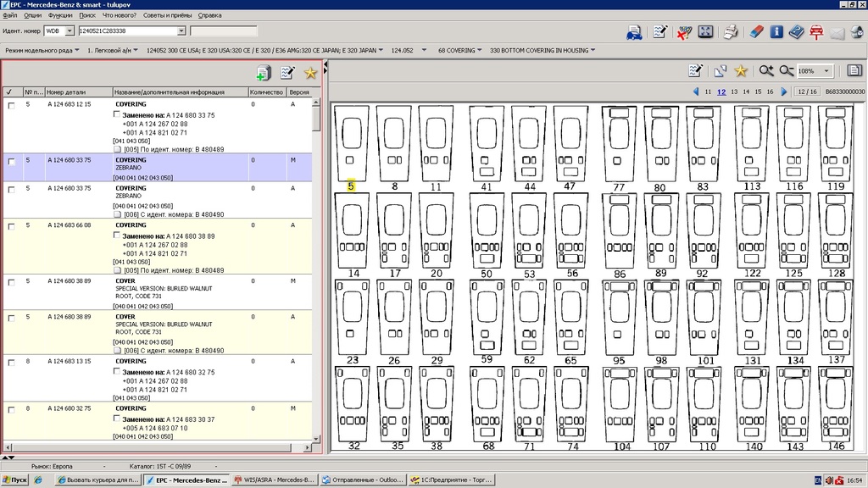Check the box for part A 124 683 12 15
Image resolution: width=868 pixels, height=488 pixels.
11,106
